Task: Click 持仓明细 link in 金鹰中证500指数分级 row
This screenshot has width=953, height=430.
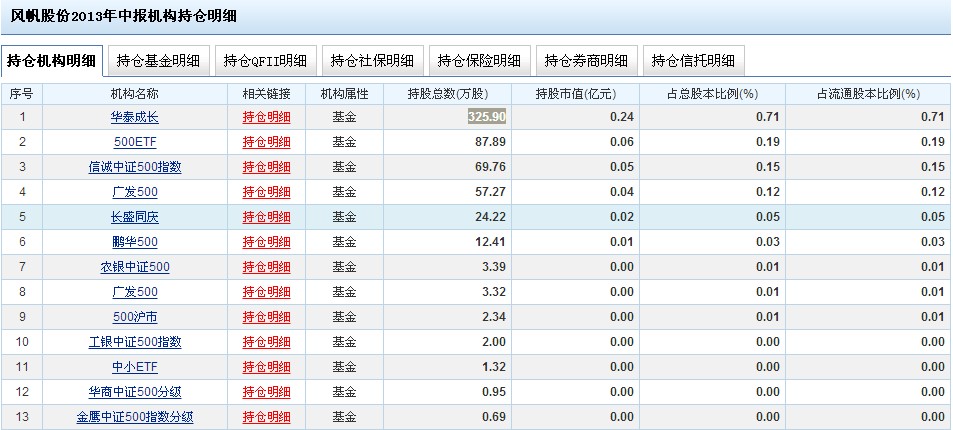Action: [266, 417]
